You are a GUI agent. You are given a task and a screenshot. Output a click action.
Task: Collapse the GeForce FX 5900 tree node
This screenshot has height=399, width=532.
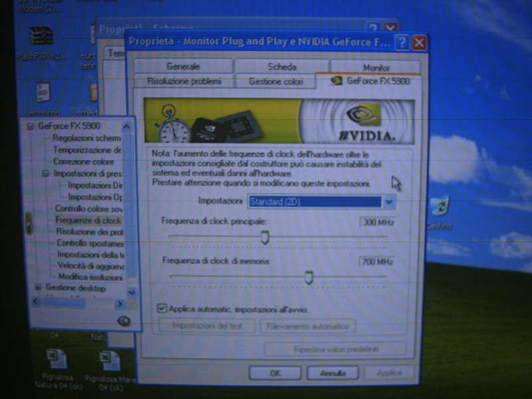[x=30, y=126]
